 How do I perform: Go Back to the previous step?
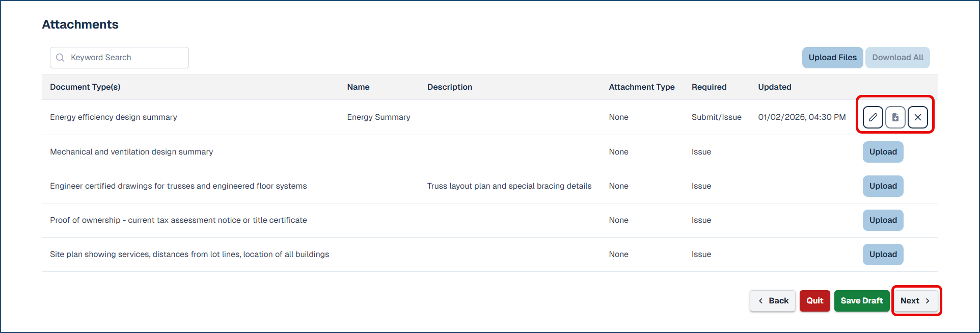pyautogui.click(x=773, y=301)
